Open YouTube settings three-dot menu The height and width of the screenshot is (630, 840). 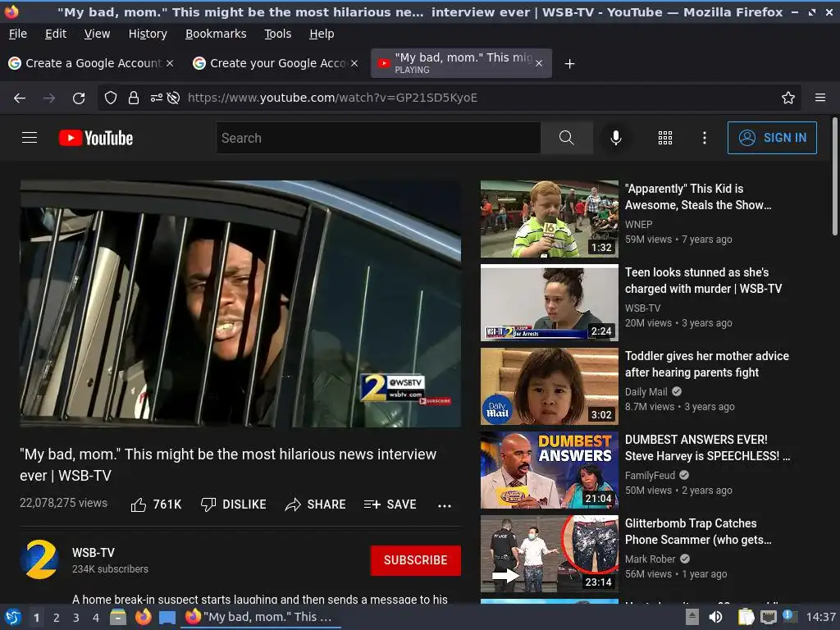point(704,138)
